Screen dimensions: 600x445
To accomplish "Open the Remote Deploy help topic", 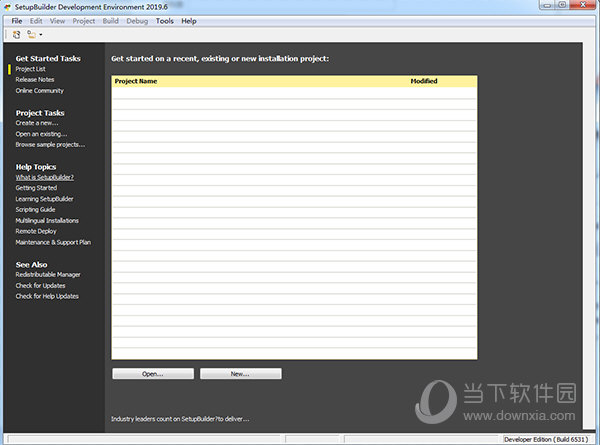I will [x=36, y=231].
